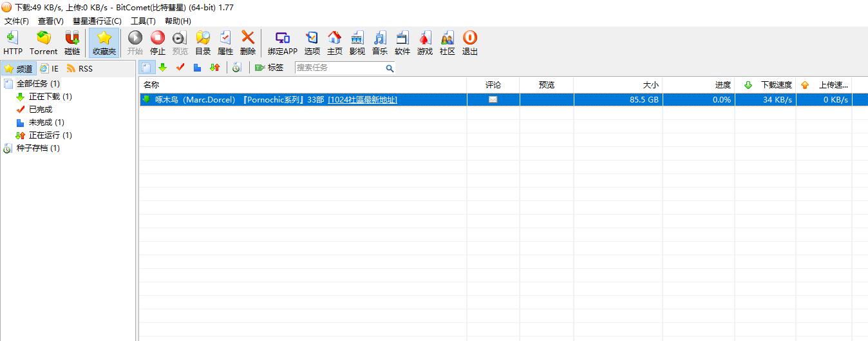Open the Movies (影视) section
Viewport: 868px width, 341px height.
click(357, 43)
